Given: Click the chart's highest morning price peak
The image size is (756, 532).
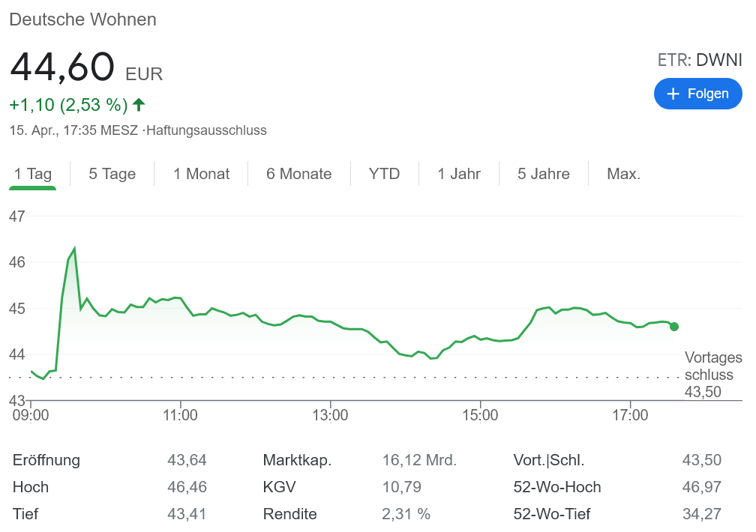Looking at the screenshot, I should point(74,249).
